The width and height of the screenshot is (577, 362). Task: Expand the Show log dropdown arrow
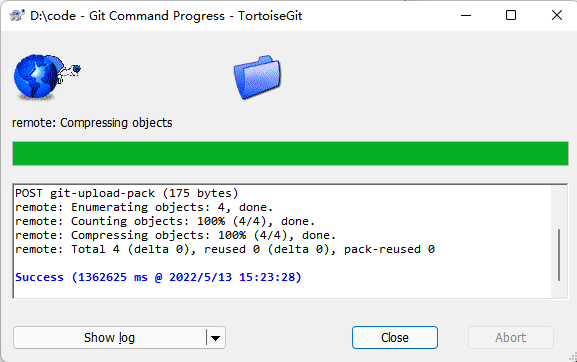216,338
